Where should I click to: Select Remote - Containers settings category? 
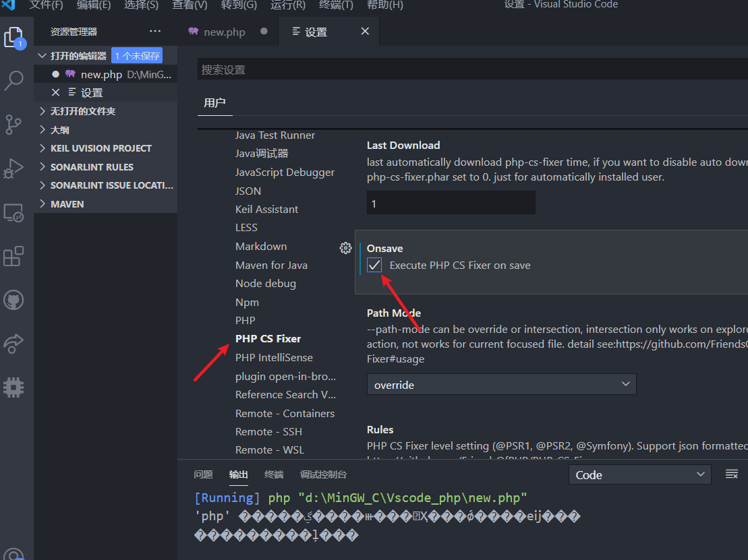(x=285, y=413)
